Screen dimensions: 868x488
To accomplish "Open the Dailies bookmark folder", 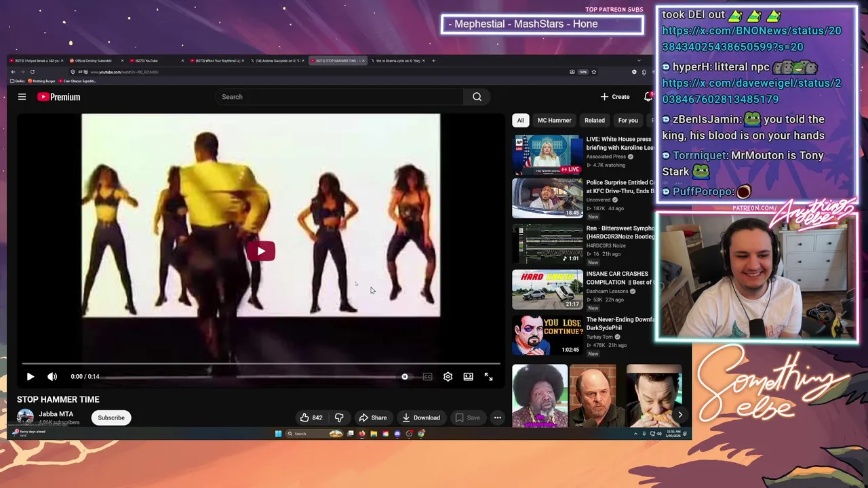I will point(16,81).
